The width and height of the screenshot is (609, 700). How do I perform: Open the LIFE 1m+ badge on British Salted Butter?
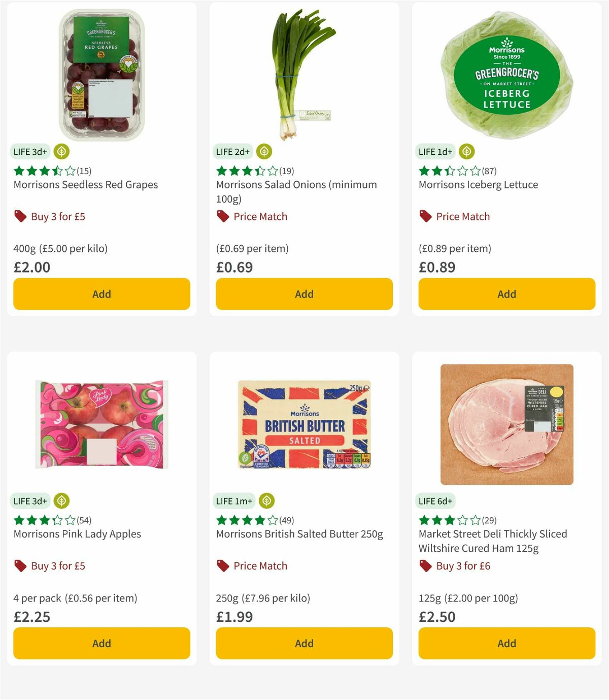(233, 501)
